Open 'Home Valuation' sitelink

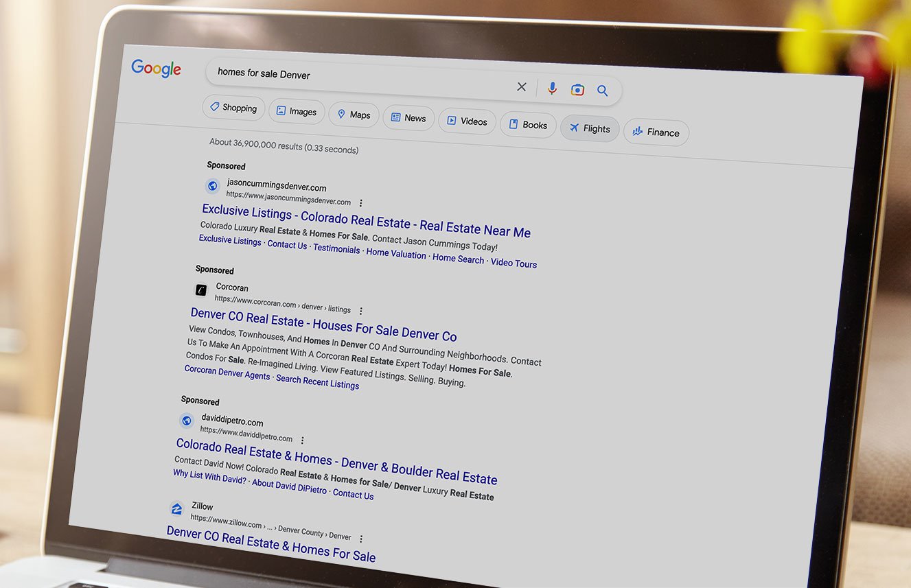(x=396, y=253)
